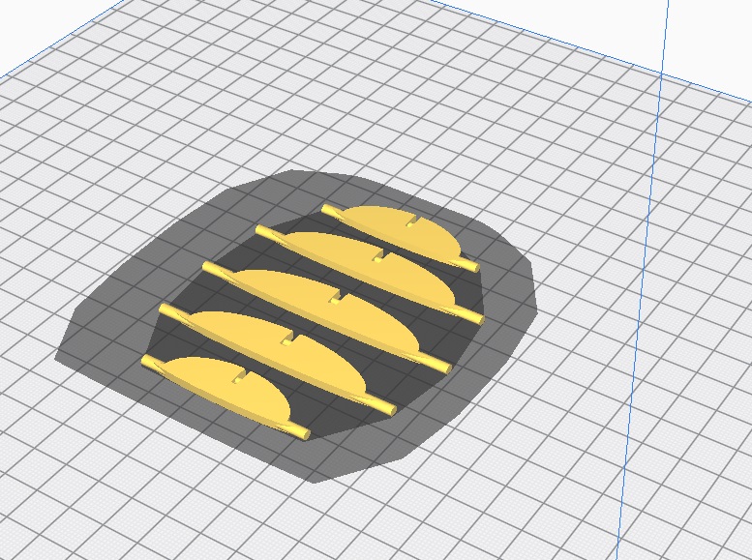Click the right rod tip of second model

click(474, 317)
